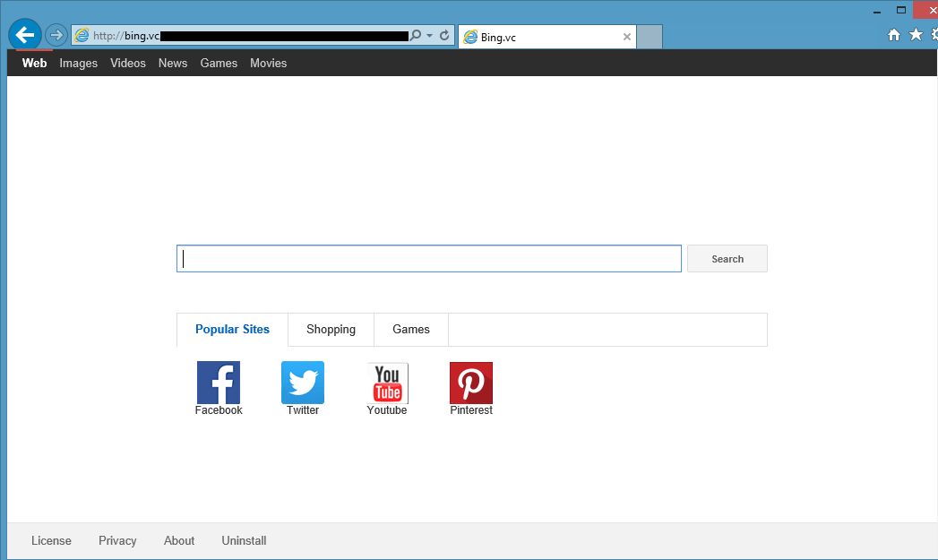The image size is (938, 560).
Task: Click the Facebook text label
Action: pyautogui.click(x=219, y=410)
